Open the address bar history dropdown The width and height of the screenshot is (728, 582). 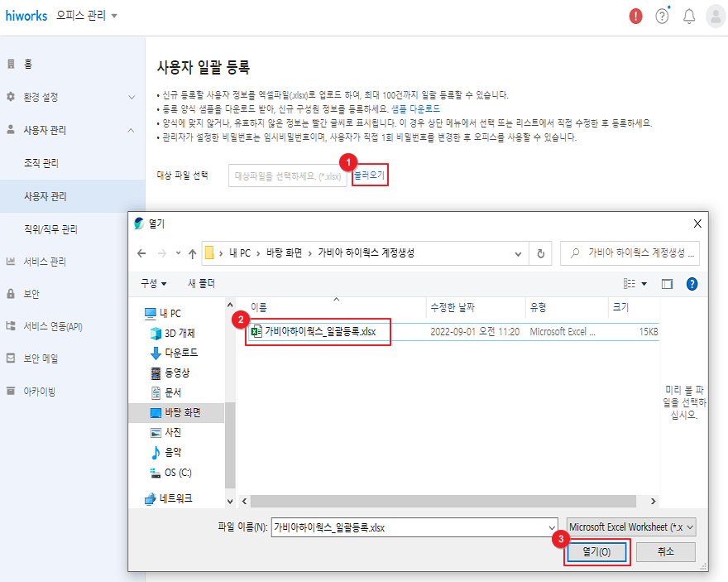[x=518, y=253]
